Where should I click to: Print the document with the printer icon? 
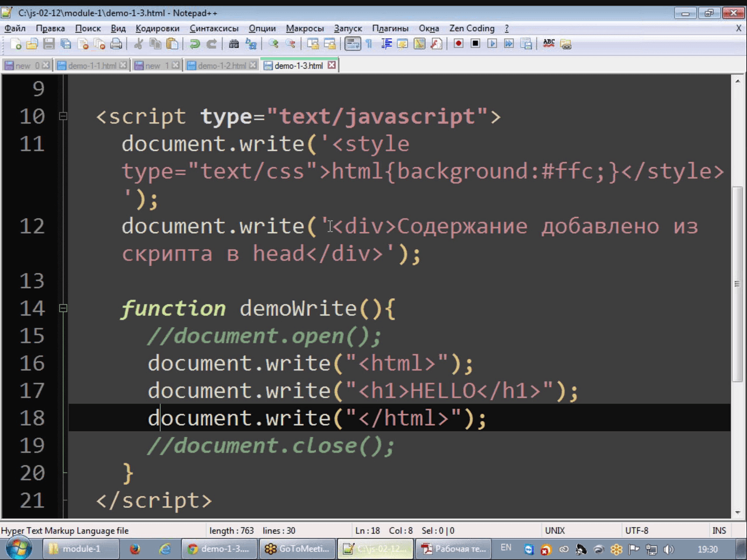pyautogui.click(x=117, y=44)
